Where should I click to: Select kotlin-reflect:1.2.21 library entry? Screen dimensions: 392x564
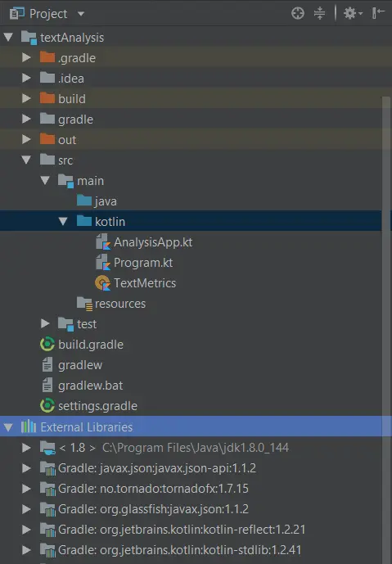(182, 530)
